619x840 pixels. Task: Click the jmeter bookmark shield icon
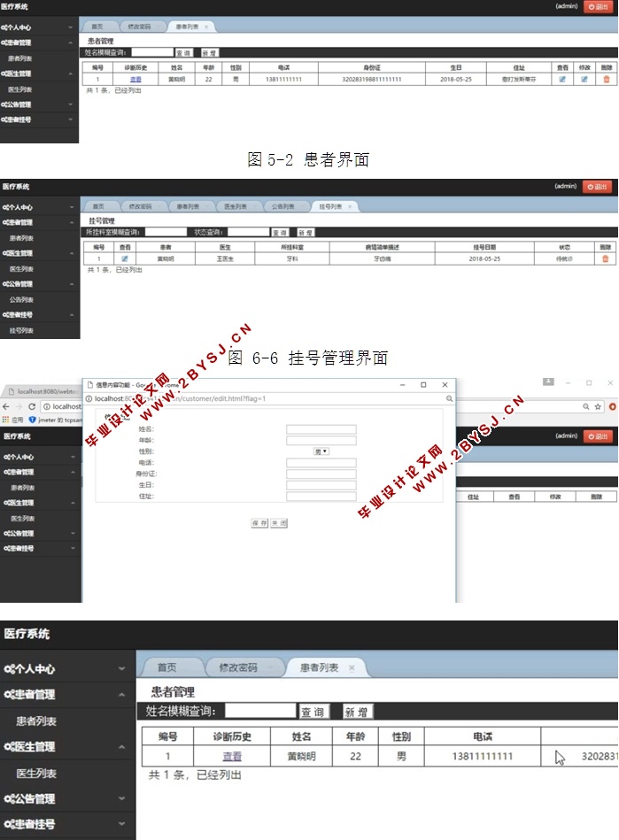click(32, 420)
